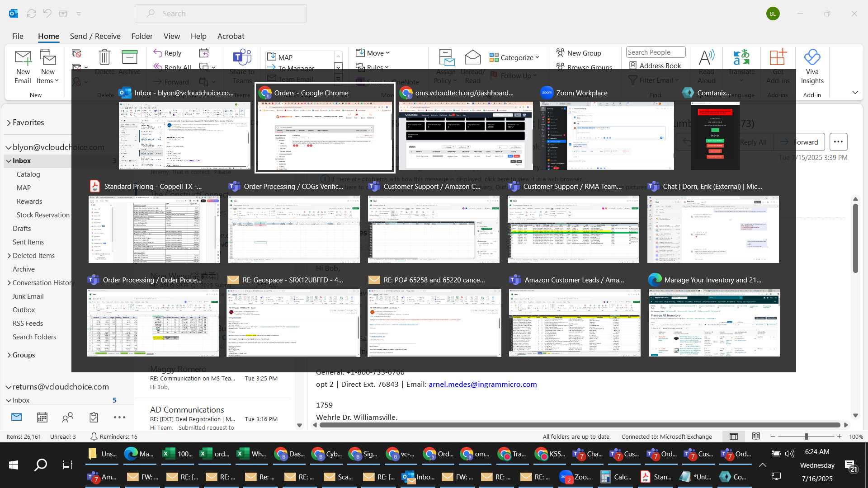Expand the Groups section
The height and width of the screenshot is (488, 868).
click(9, 355)
